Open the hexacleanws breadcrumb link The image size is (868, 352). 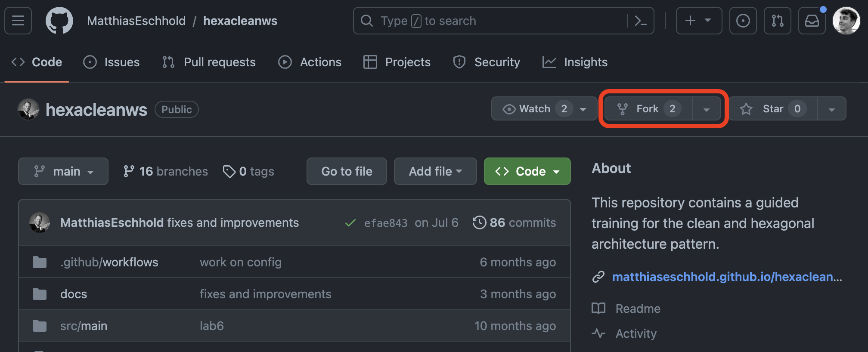pos(240,21)
